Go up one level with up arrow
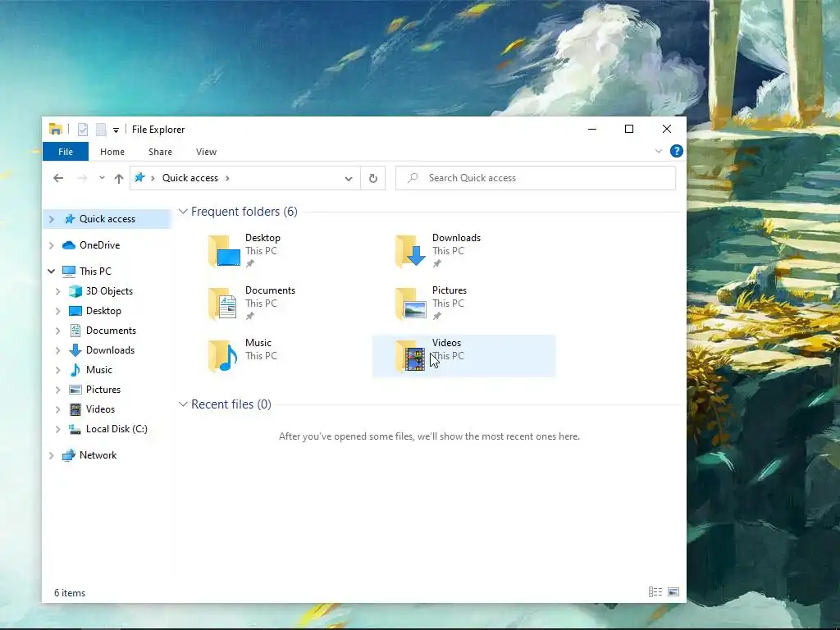This screenshot has width=840, height=630. point(119,178)
